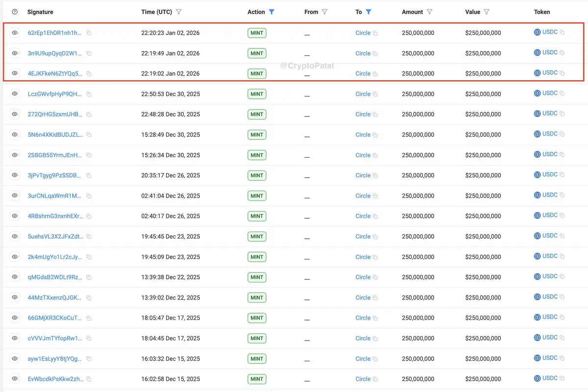Click the Token column header
The height and width of the screenshot is (392, 588).
(x=542, y=12)
